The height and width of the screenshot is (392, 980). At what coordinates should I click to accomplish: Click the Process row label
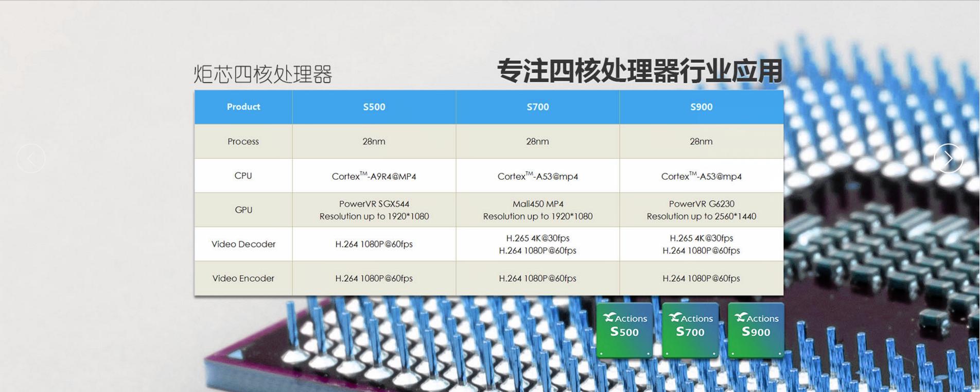pyautogui.click(x=243, y=141)
